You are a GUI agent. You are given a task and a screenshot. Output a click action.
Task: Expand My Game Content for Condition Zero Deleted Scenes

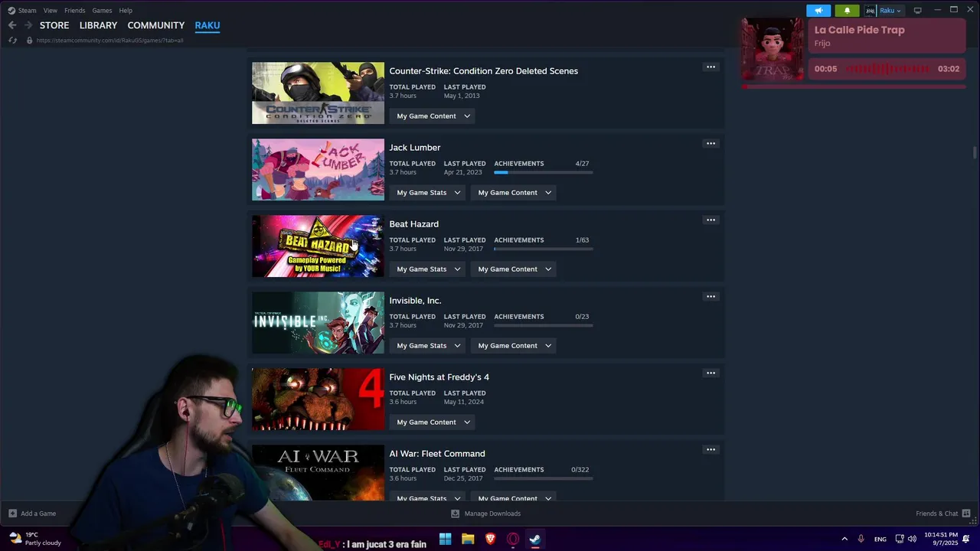(x=433, y=116)
